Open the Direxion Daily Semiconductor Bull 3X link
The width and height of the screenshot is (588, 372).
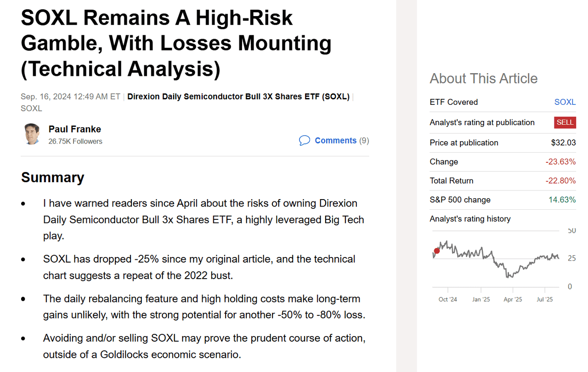239,97
